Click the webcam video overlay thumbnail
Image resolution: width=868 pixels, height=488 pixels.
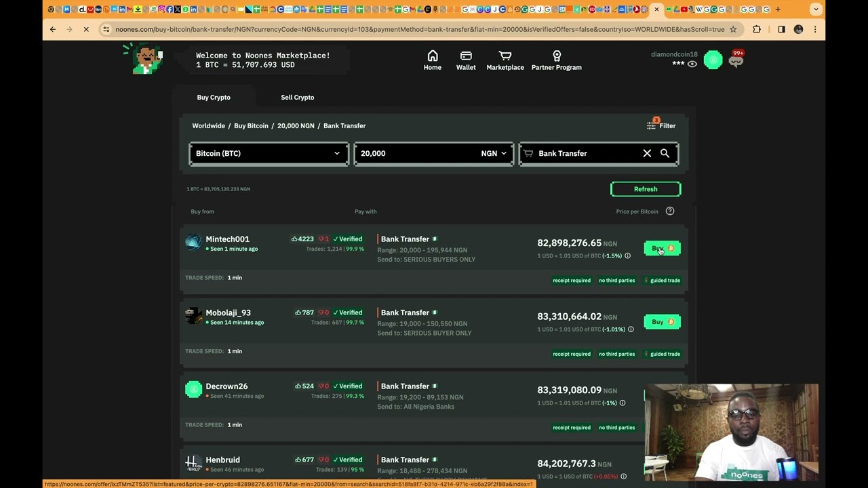tap(732, 432)
